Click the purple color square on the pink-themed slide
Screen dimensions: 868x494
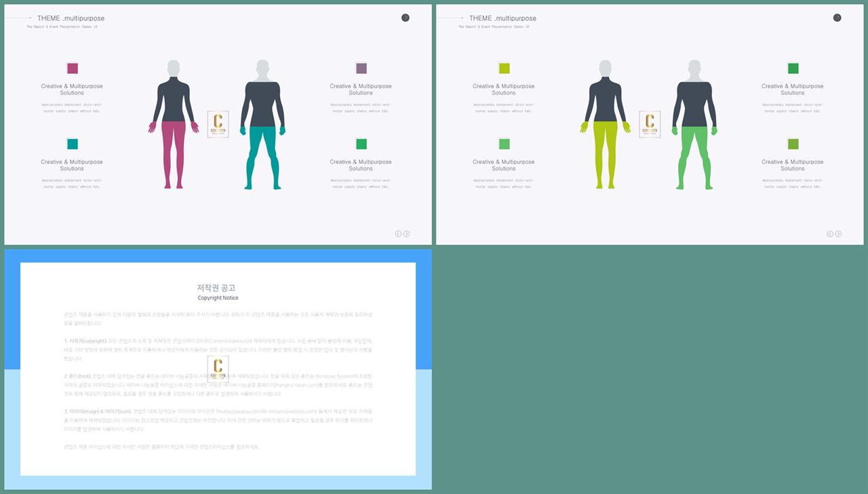361,68
